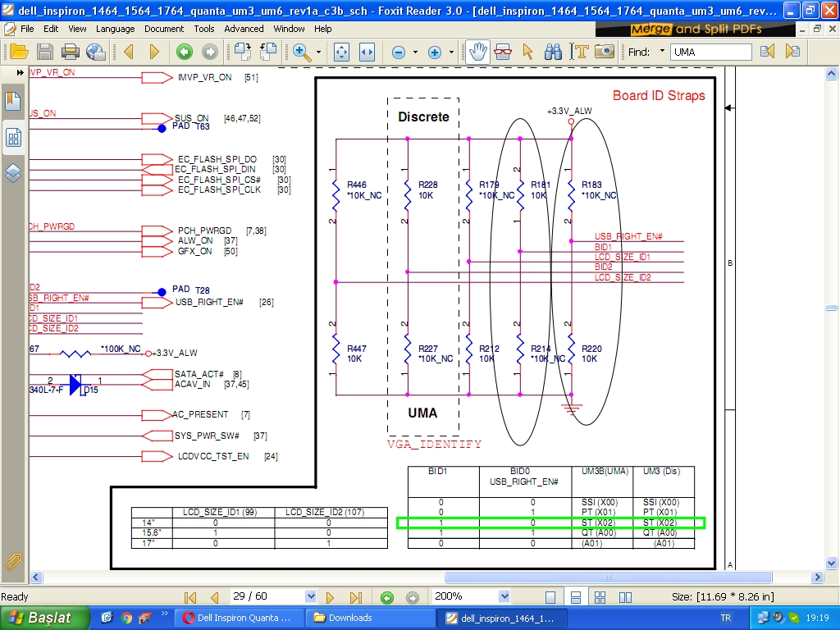Toggle Continuous page view mode

click(x=576, y=597)
